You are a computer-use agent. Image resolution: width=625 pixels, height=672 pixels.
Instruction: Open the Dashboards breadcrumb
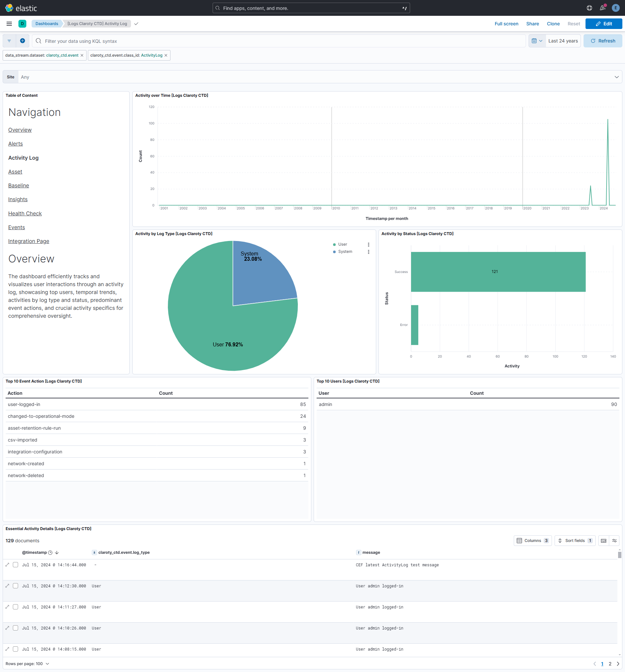tap(47, 24)
